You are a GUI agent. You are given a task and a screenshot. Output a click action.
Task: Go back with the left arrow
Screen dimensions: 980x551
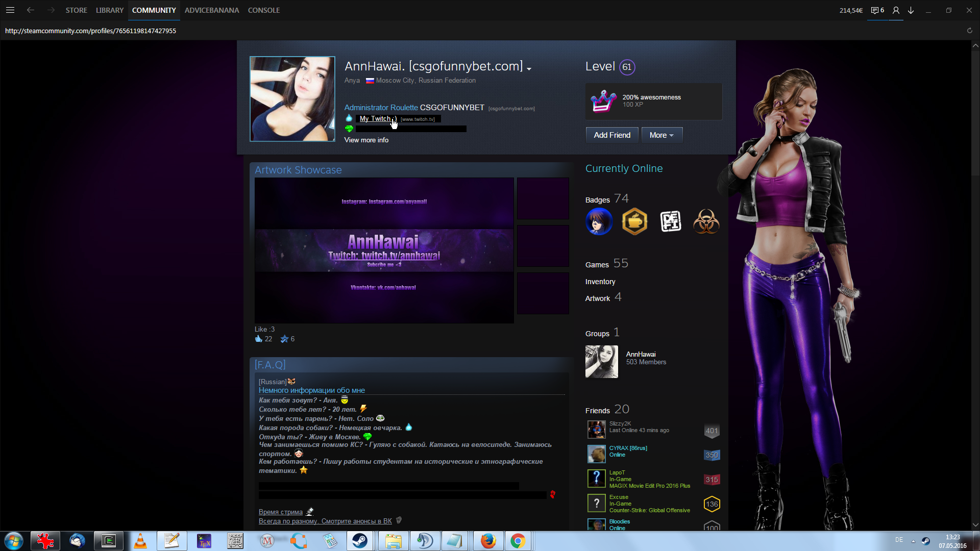click(31, 10)
